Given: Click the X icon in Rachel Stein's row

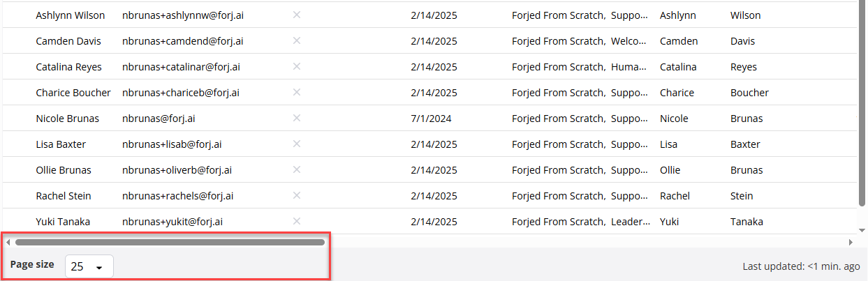Looking at the screenshot, I should 297,195.
